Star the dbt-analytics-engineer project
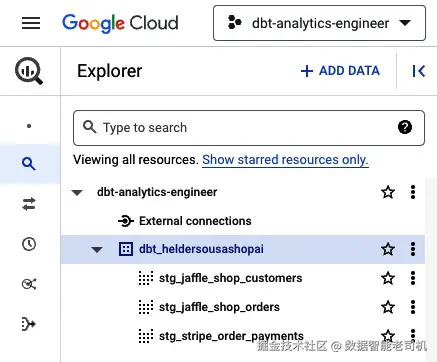 388,192
